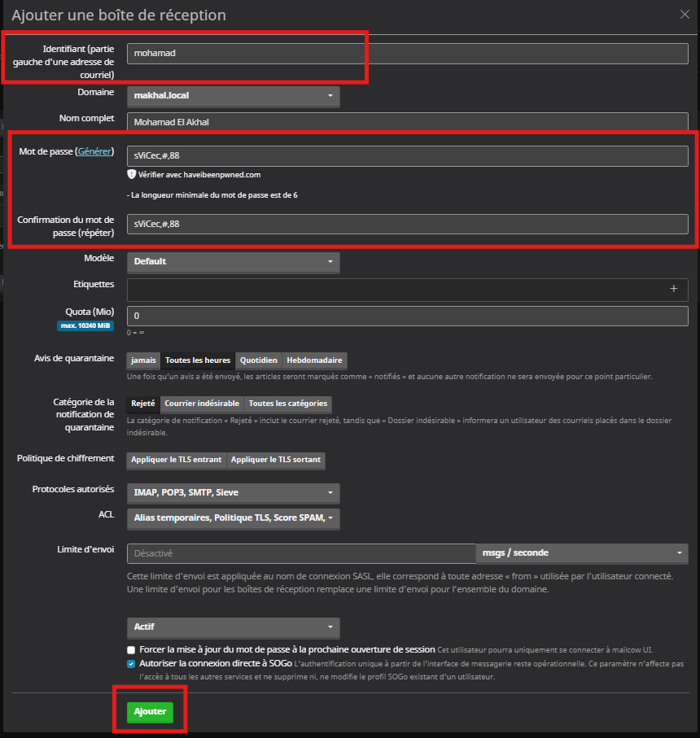The image size is (700, 738).
Task: Select Rejeté notification category
Action: coord(142,404)
